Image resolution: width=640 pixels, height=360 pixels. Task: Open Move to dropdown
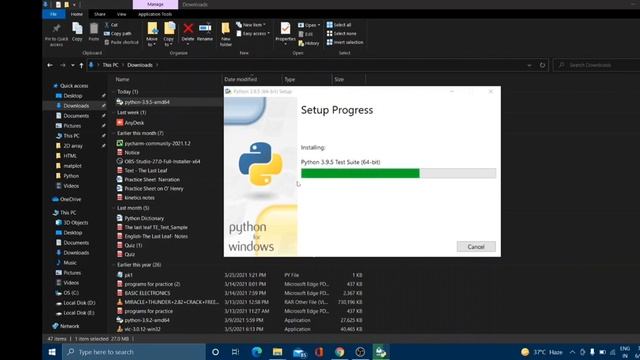[152, 34]
